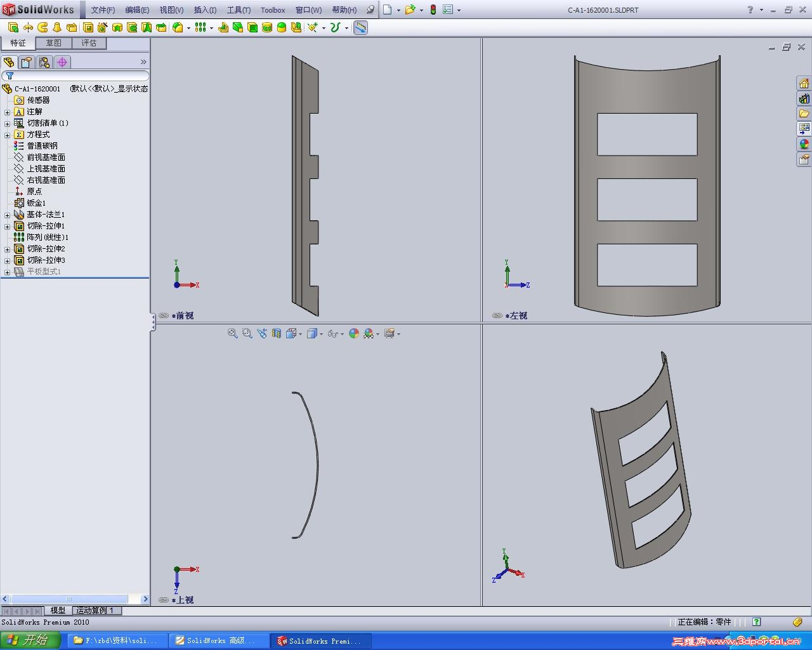Open Appearances color ball in task pane
This screenshot has width=812, height=650.
pyautogui.click(x=804, y=144)
